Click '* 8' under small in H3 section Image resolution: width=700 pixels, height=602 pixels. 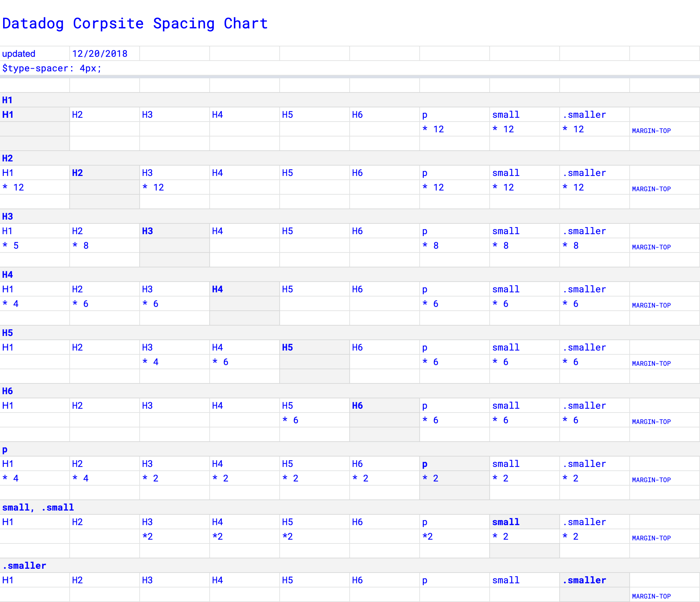tap(525, 246)
